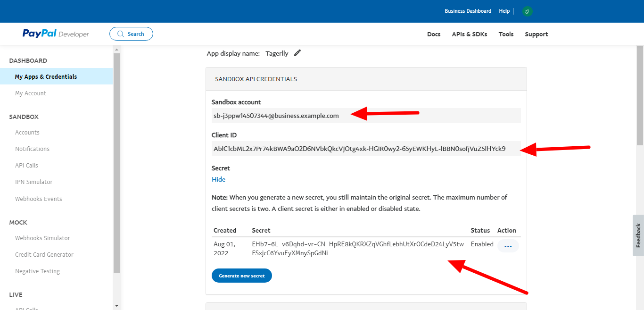Select My Apps & Credentials
Image resolution: width=644 pixels, height=310 pixels.
(57, 76)
